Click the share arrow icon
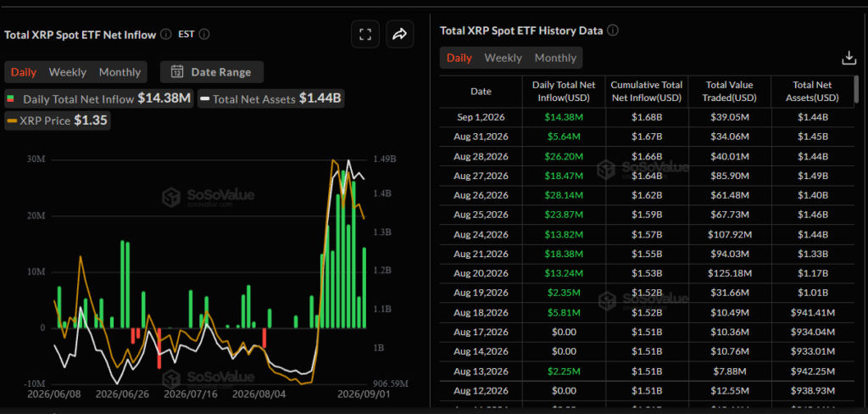The image size is (868, 414). pyautogui.click(x=400, y=35)
